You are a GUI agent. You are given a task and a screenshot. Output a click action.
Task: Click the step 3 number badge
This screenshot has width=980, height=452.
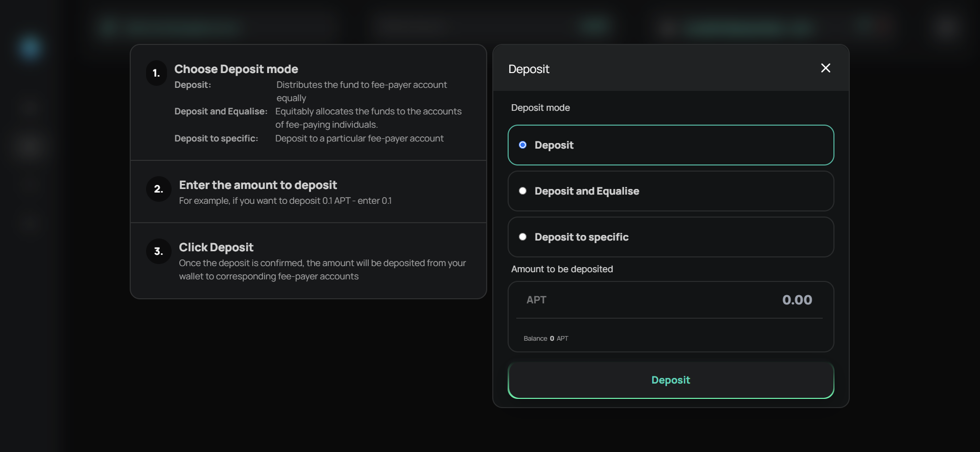(158, 251)
